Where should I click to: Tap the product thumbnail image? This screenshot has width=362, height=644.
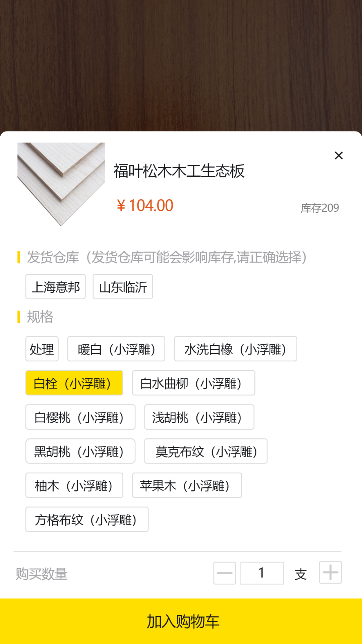coord(61,184)
